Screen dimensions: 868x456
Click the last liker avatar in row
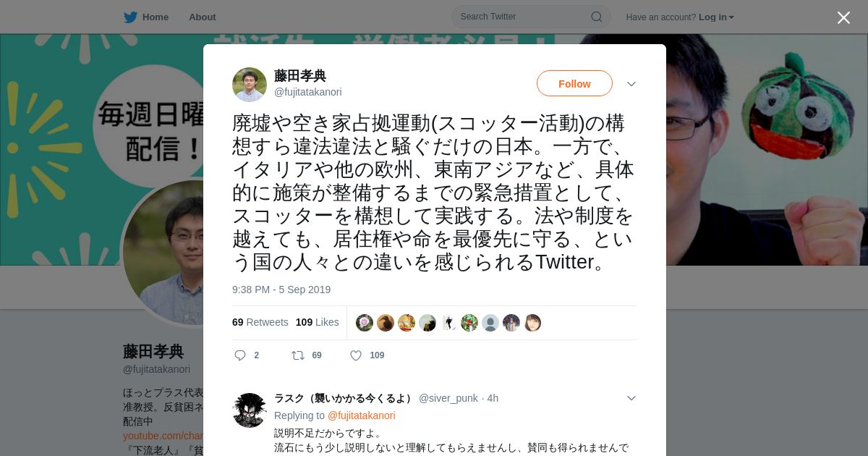point(532,323)
